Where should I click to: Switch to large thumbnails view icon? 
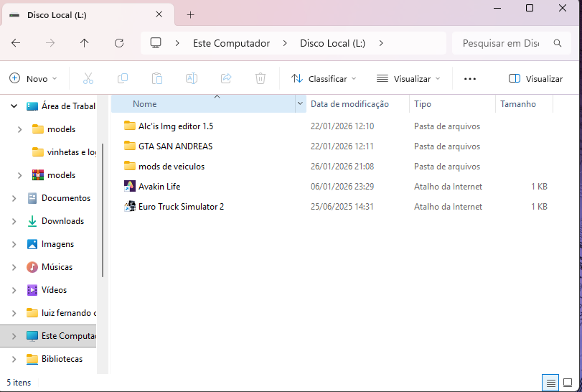[x=568, y=382]
